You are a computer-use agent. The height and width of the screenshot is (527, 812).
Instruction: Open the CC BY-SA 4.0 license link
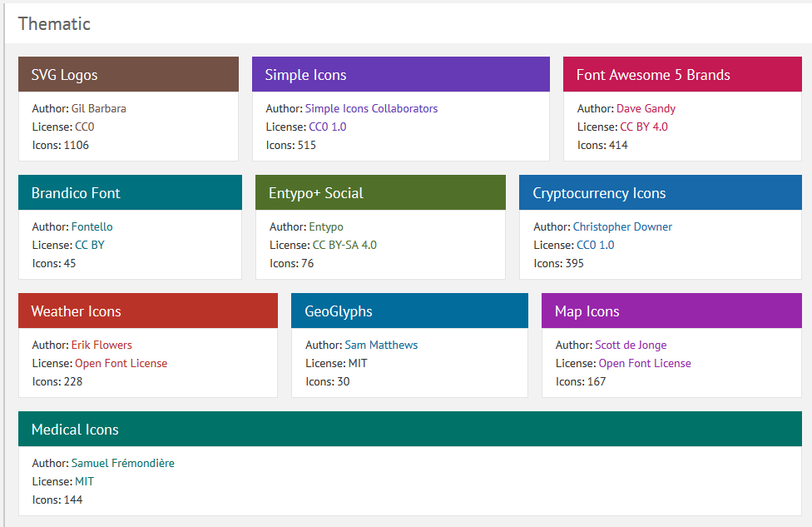pos(344,245)
